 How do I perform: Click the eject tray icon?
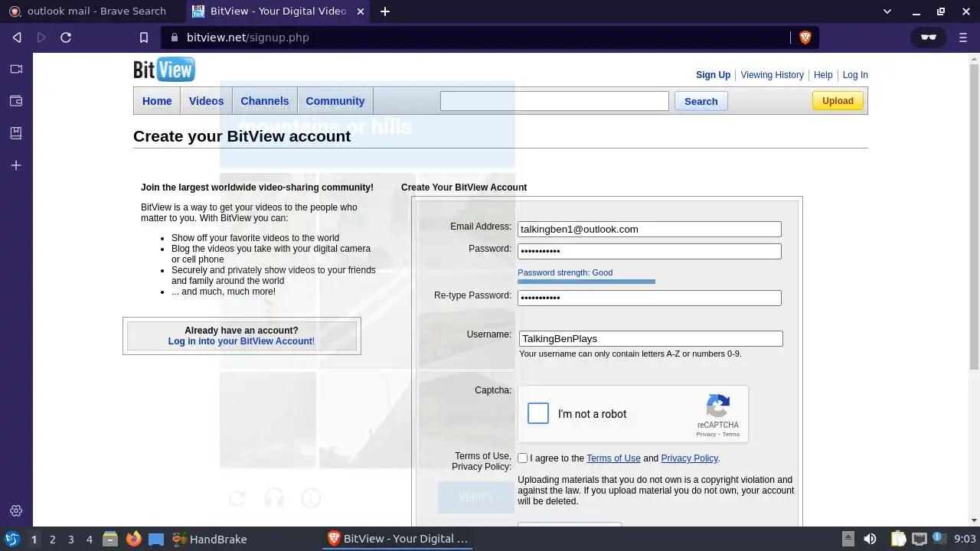[848, 539]
